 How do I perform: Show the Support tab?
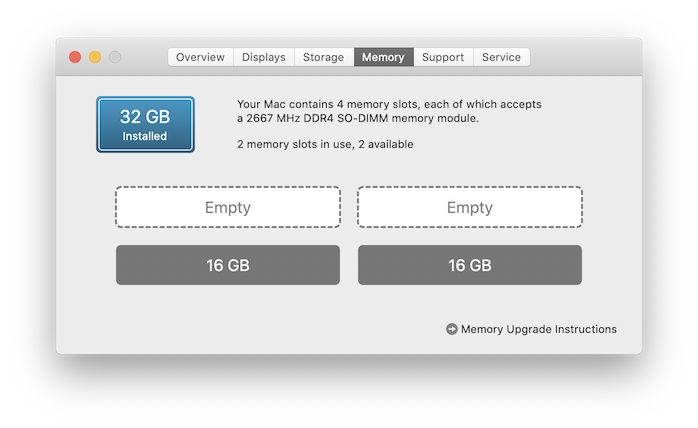[443, 57]
